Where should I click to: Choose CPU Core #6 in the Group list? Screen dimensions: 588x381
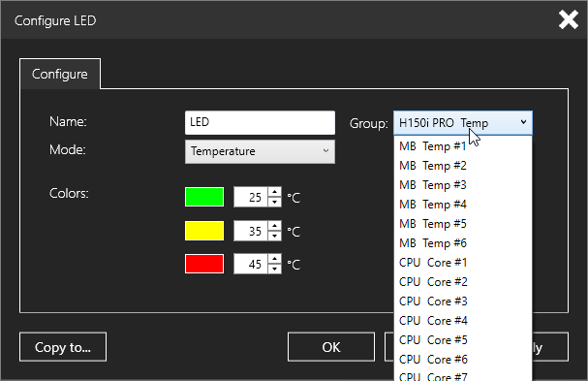[463, 360]
